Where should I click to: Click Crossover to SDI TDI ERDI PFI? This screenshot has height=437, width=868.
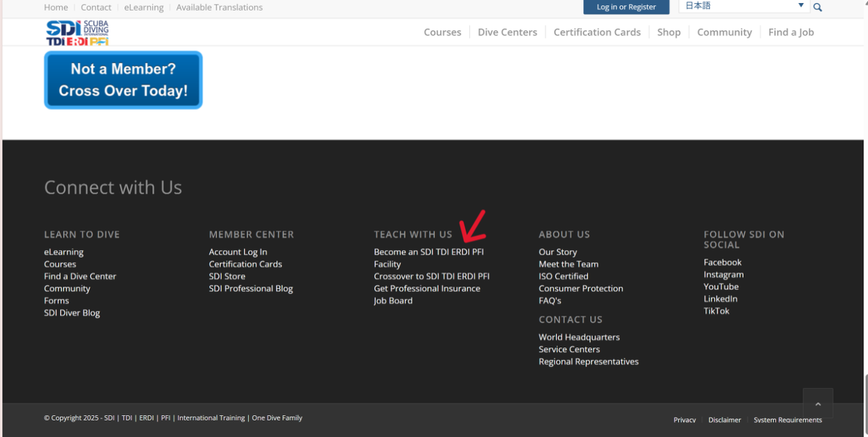[x=432, y=277]
